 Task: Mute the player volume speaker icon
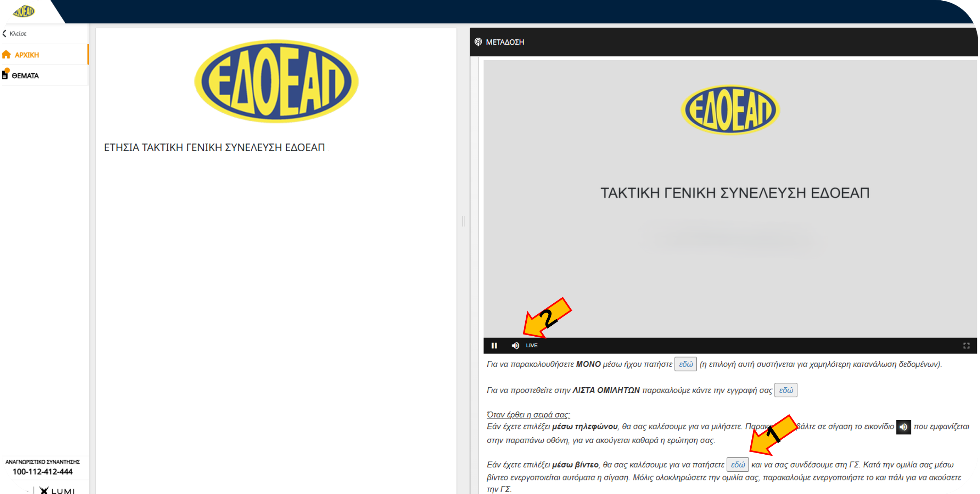(515, 345)
